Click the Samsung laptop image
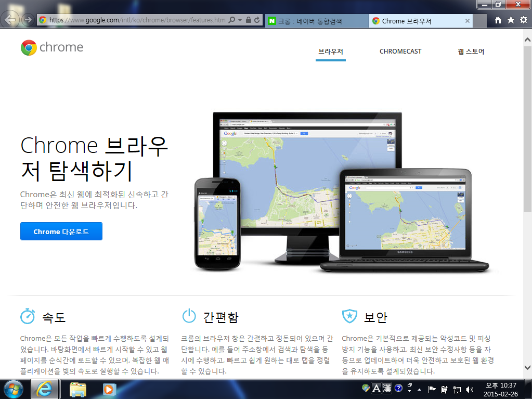 click(405, 221)
